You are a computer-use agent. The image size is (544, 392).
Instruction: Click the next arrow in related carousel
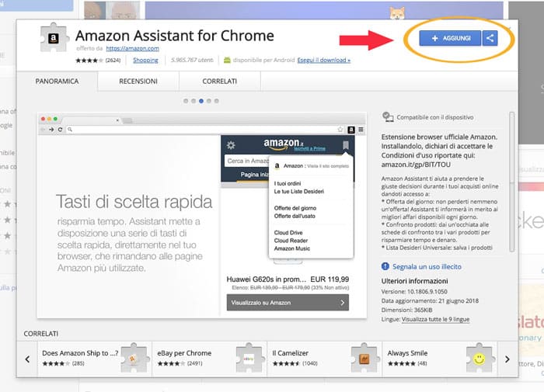pyautogui.click(x=507, y=359)
